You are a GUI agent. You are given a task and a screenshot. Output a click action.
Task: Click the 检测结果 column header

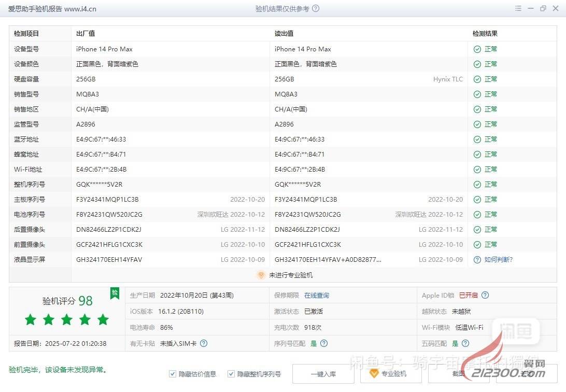pyautogui.click(x=485, y=34)
